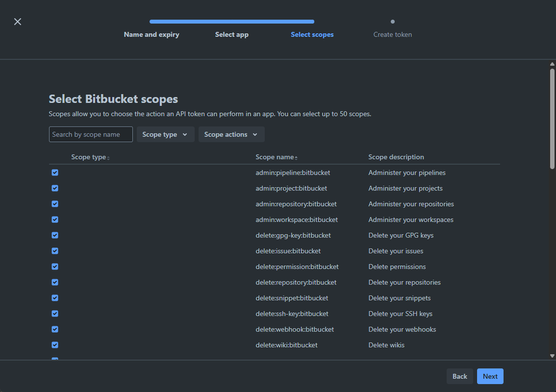Uncheck the delete:permission:bitbucket scope
Screen dimensions: 556x392
pyautogui.click(x=55, y=267)
